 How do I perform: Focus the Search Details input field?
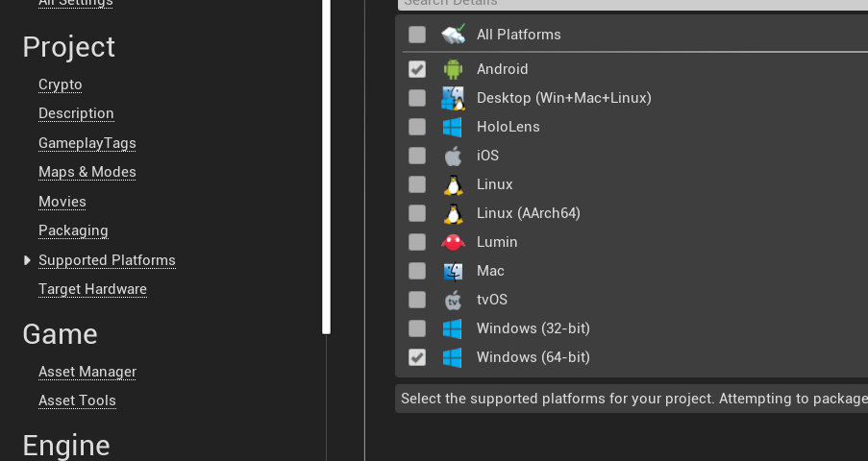632,5
